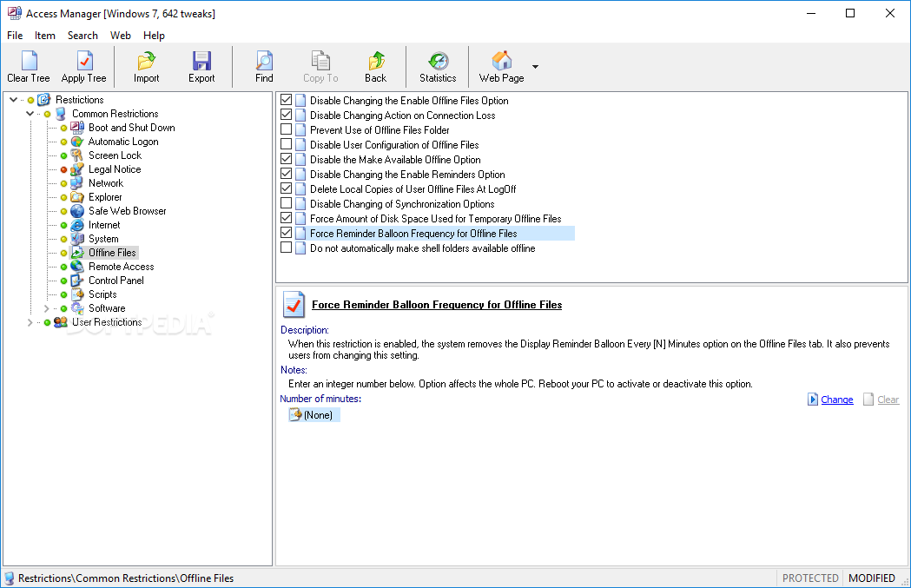The height and width of the screenshot is (588, 911).
Task: Select the System tree icon
Action: (x=77, y=239)
